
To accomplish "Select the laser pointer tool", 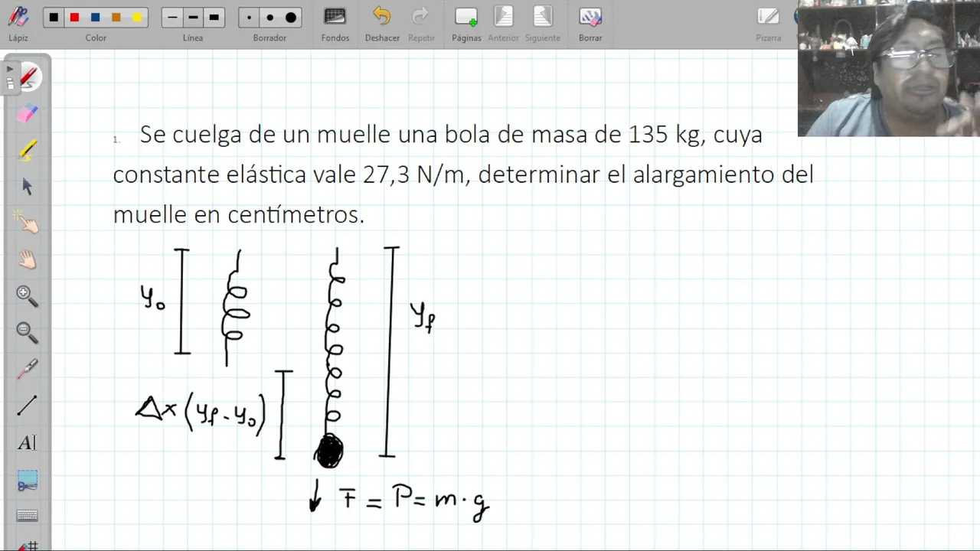I will (28, 369).
